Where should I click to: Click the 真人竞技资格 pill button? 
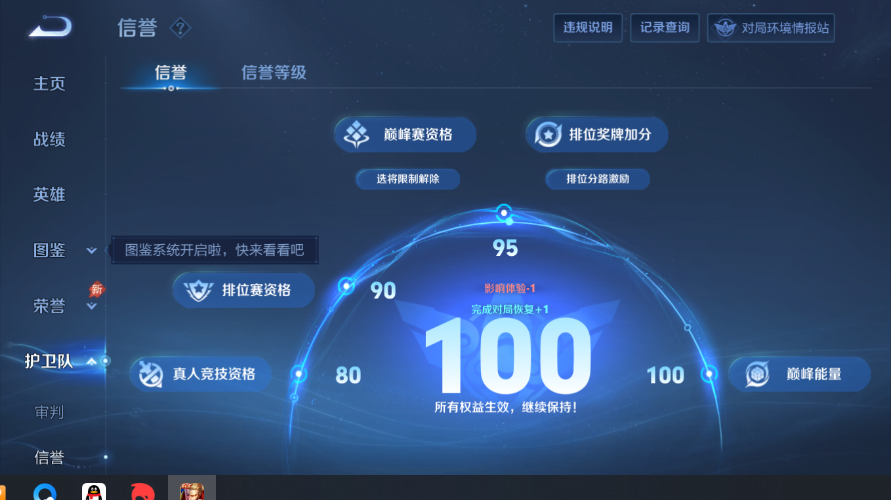(201, 374)
